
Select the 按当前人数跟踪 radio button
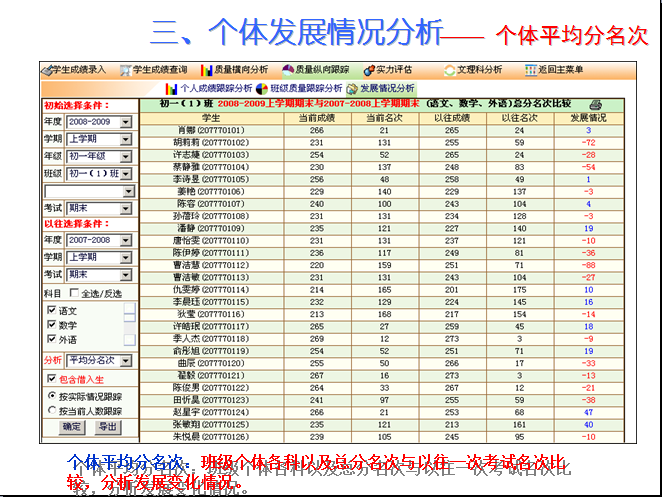click(52, 410)
